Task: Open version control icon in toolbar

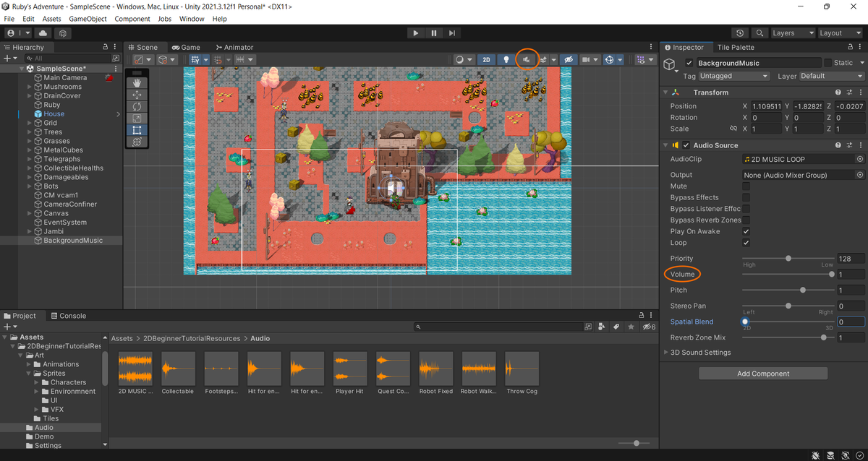Action: pyautogui.click(x=64, y=33)
